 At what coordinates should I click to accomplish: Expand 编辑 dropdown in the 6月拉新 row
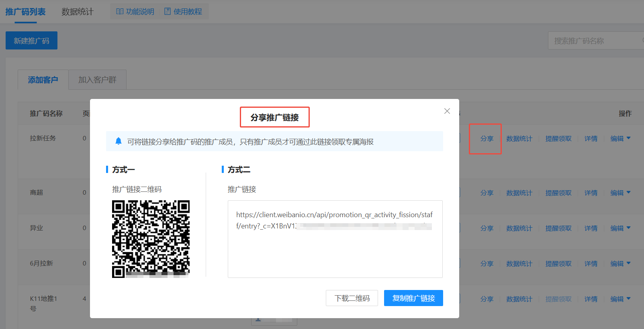621,263
